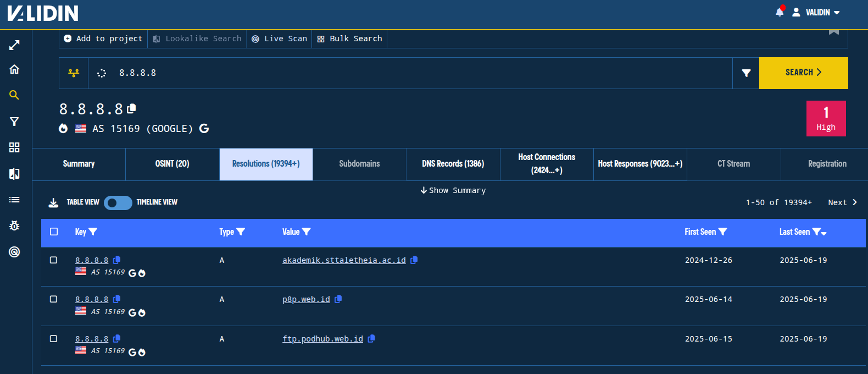Copy akademik.sttaletheia.ac.id value

point(414,260)
